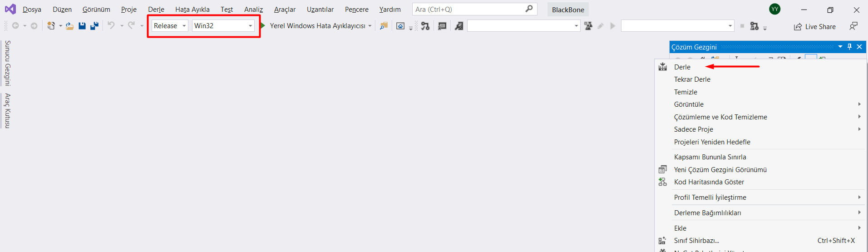868x252 pixels.
Task: Click the flask test icon in the toolbar
Action: (588, 26)
